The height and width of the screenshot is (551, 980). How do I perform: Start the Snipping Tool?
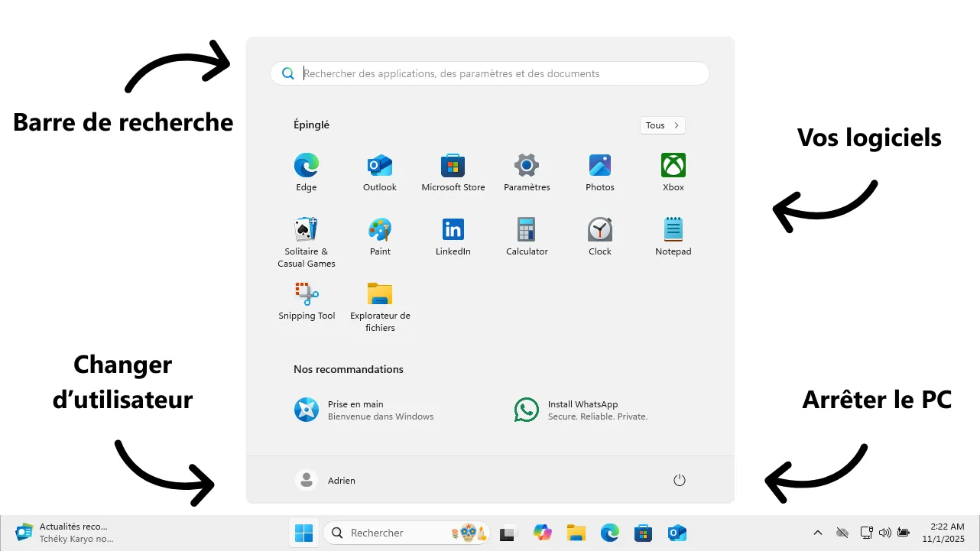(306, 293)
